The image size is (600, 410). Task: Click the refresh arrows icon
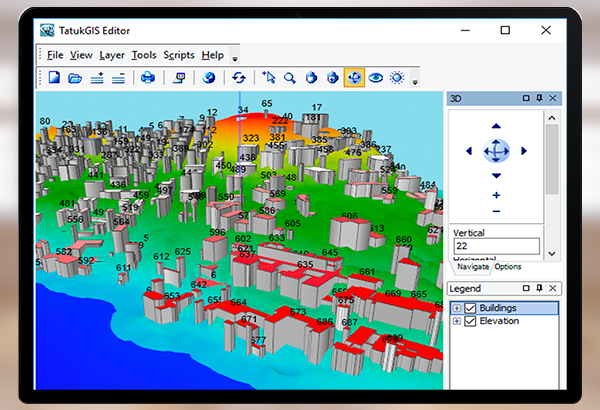point(239,78)
